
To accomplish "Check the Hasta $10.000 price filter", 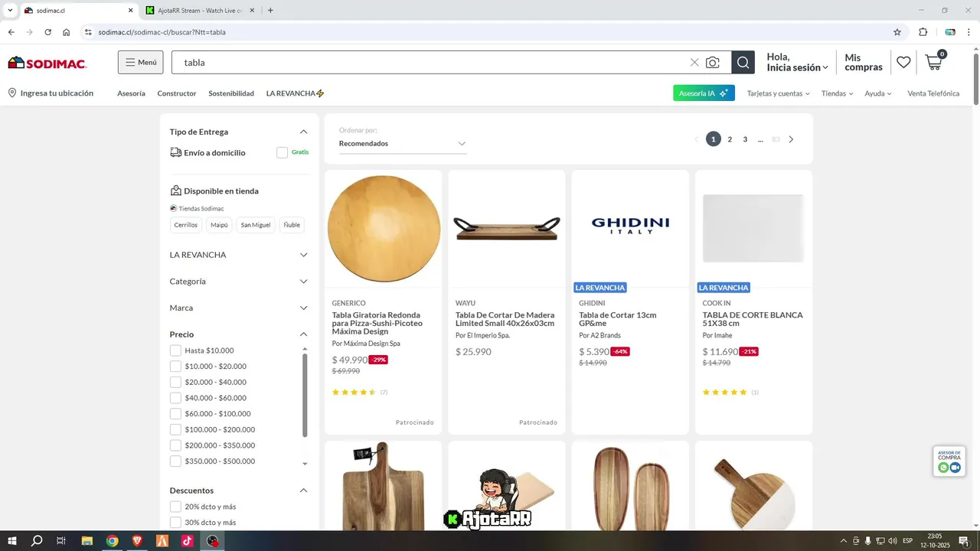I will pos(175,350).
